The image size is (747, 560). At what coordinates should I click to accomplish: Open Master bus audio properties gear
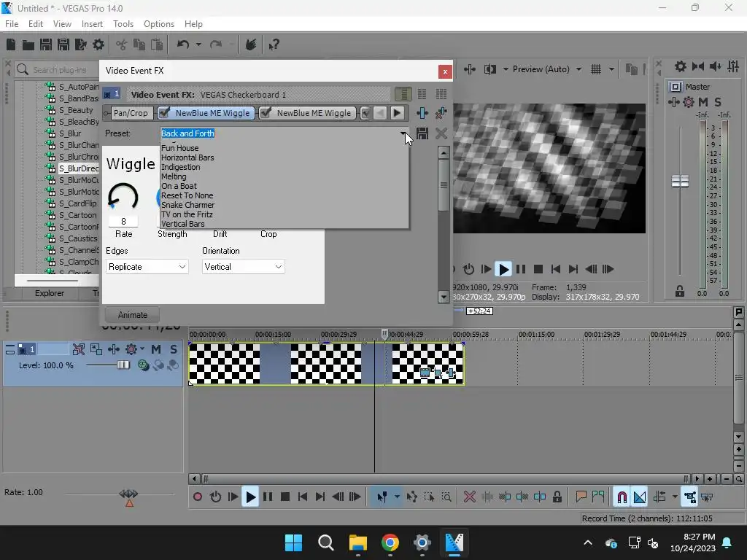tap(681, 66)
